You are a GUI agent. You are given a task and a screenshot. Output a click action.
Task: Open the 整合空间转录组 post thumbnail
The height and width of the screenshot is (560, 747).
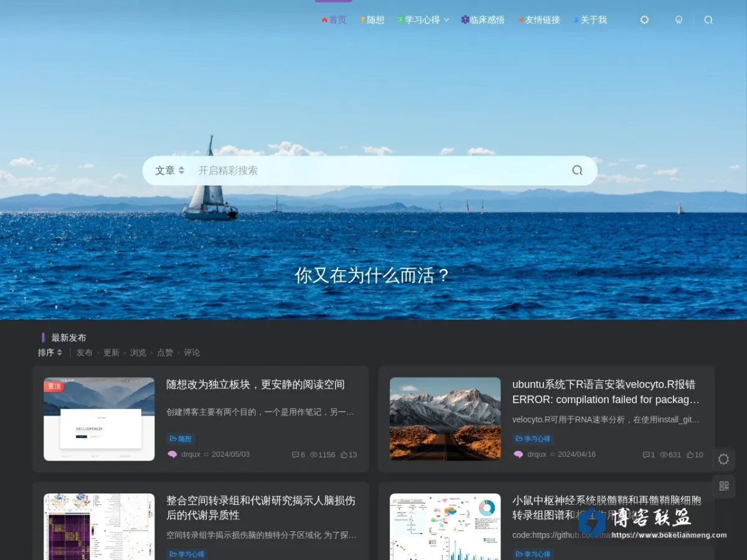[x=99, y=526]
